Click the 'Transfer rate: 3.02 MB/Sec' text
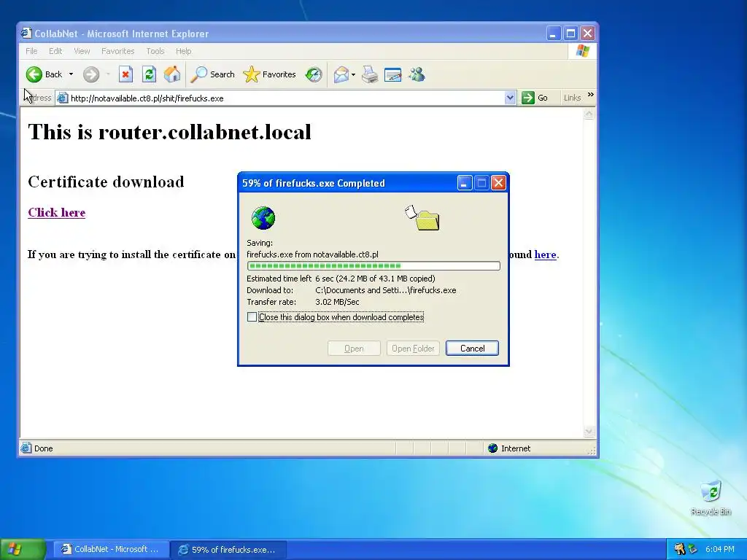747x560 pixels. click(x=303, y=302)
